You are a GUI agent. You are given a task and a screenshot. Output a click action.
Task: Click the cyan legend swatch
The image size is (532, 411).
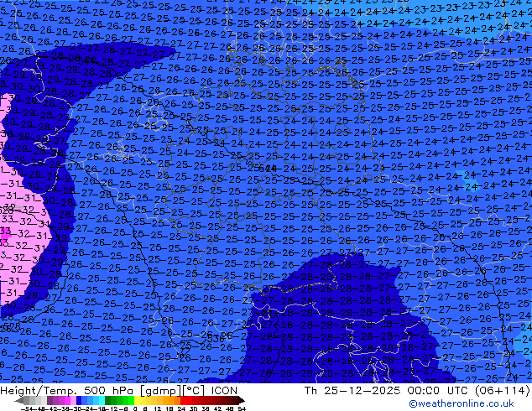(102, 400)
